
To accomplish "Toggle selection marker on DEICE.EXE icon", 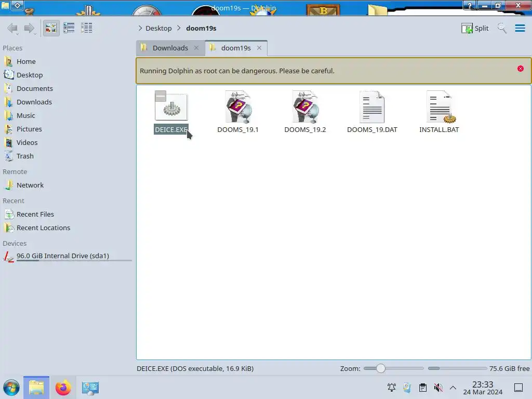I will [x=161, y=96].
